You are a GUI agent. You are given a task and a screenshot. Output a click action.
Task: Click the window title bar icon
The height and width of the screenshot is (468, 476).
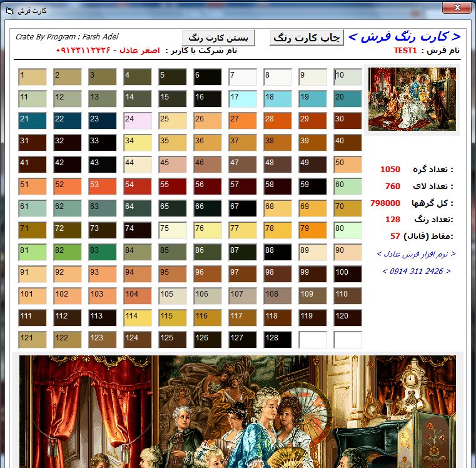[x=8, y=10]
